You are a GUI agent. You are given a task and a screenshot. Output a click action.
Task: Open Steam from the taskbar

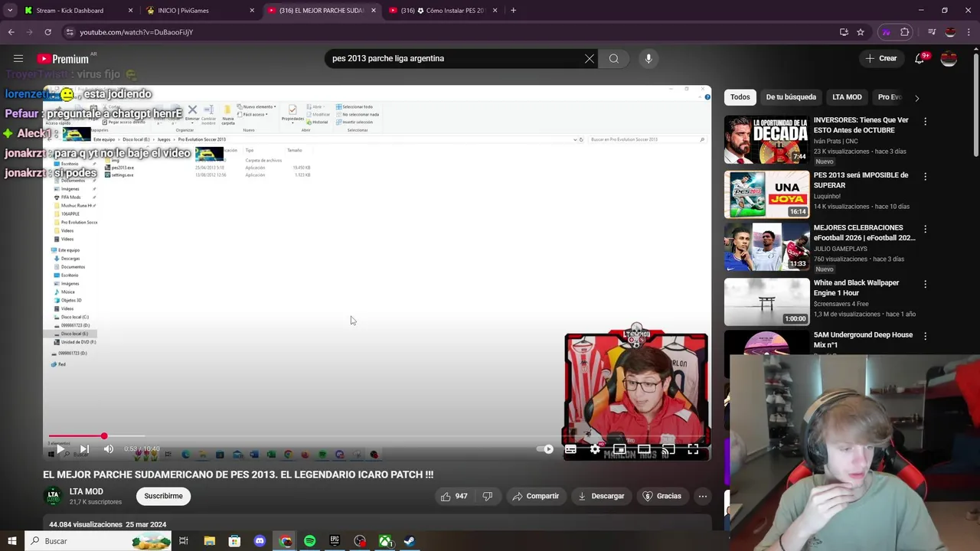click(410, 541)
